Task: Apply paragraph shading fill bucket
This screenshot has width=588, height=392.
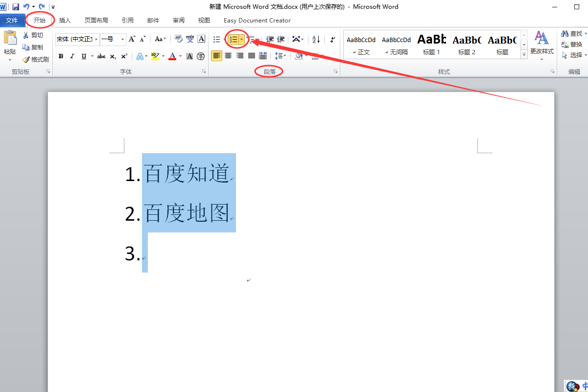Action: [x=299, y=56]
